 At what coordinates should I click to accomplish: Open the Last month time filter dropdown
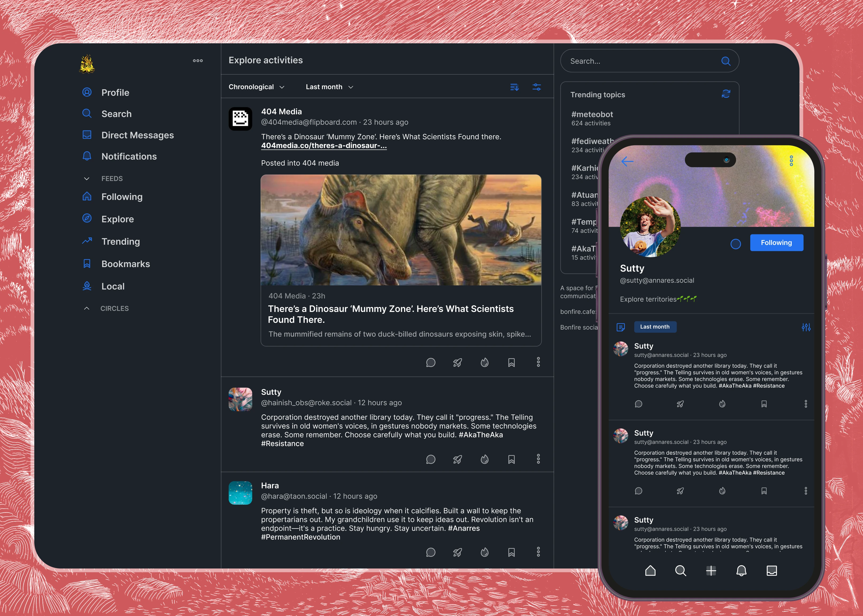329,86
